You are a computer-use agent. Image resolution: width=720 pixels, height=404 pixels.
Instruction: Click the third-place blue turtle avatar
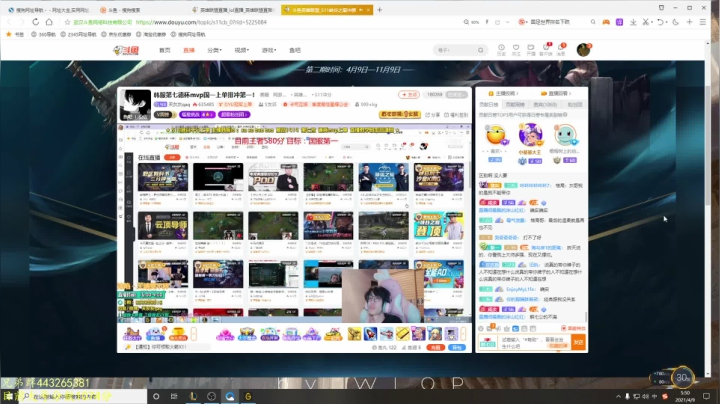565,135
